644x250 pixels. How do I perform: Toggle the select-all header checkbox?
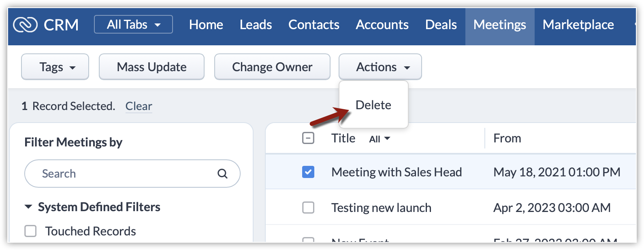coord(308,138)
